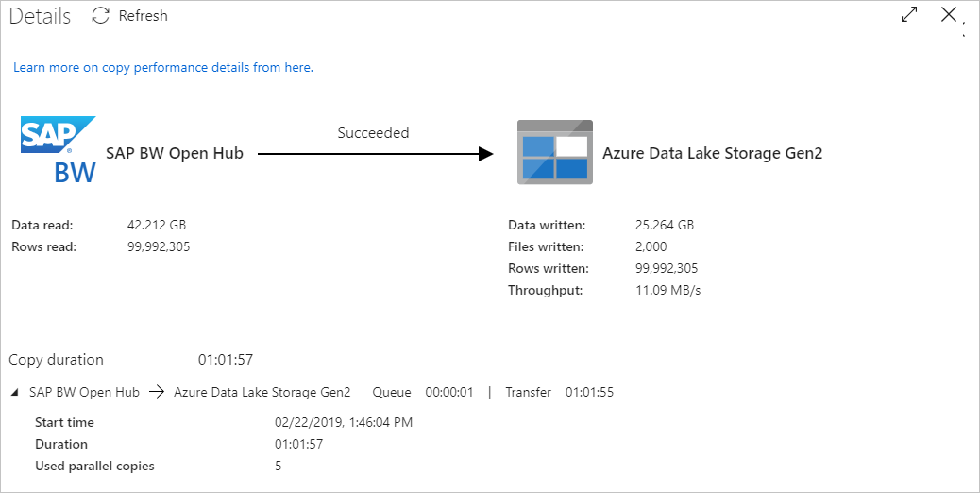Click the Throughput value 11.09 MB/s
Image resolution: width=980 pixels, height=493 pixels.
668,290
